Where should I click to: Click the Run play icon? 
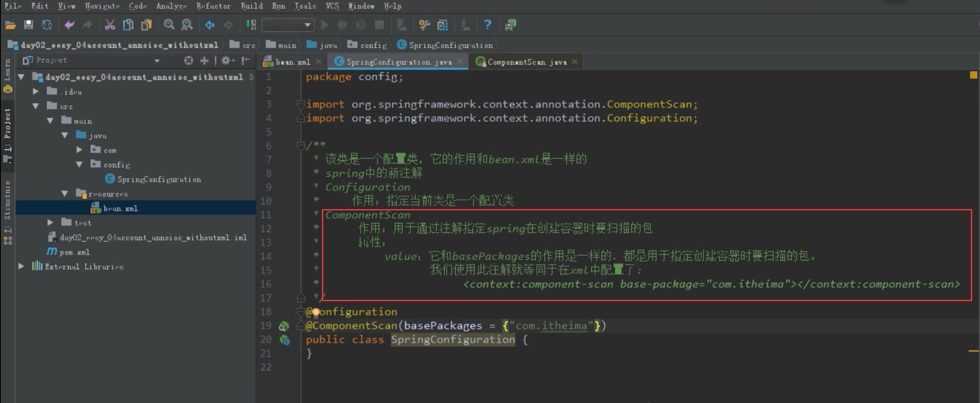(x=324, y=25)
